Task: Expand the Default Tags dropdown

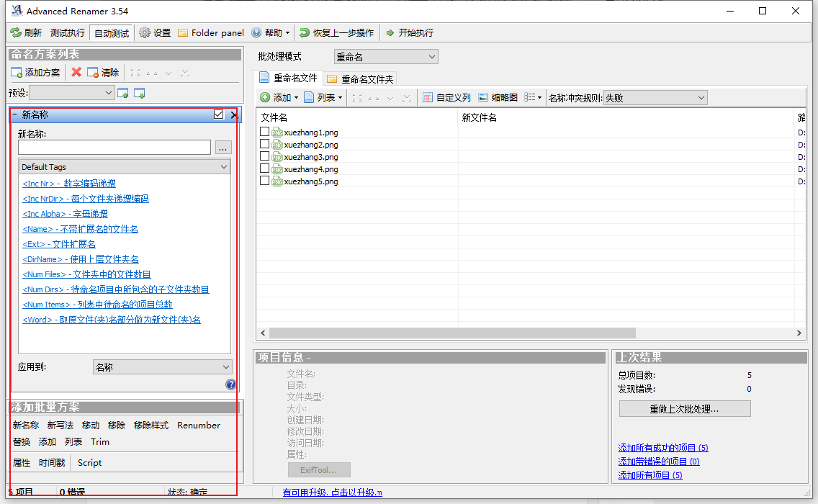Action: 125,167
